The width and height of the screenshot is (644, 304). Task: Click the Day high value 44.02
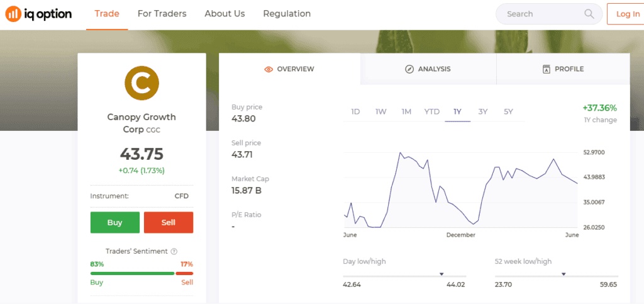456,284
